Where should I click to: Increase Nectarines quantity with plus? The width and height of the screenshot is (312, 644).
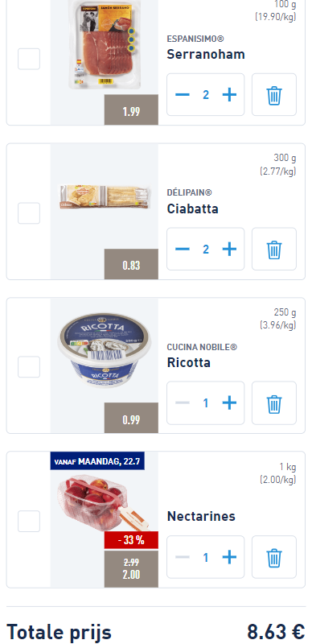pos(229,557)
